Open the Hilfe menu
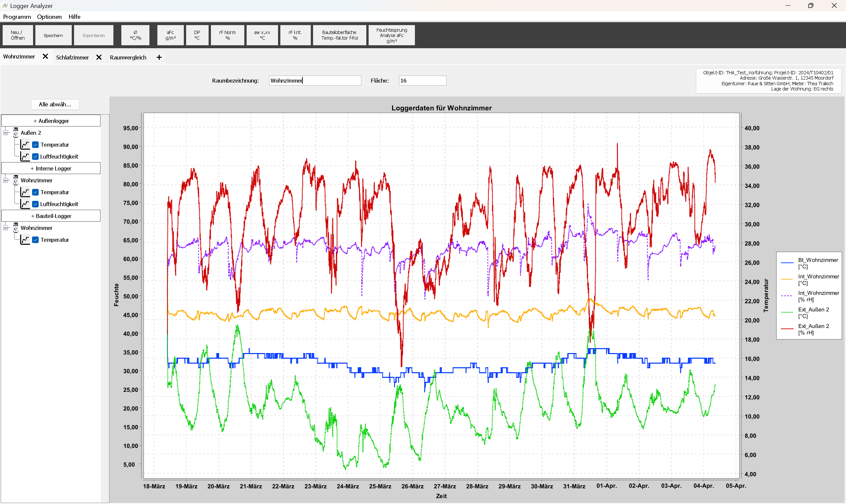Viewport: 846px width, 504px height. coord(74,17)
